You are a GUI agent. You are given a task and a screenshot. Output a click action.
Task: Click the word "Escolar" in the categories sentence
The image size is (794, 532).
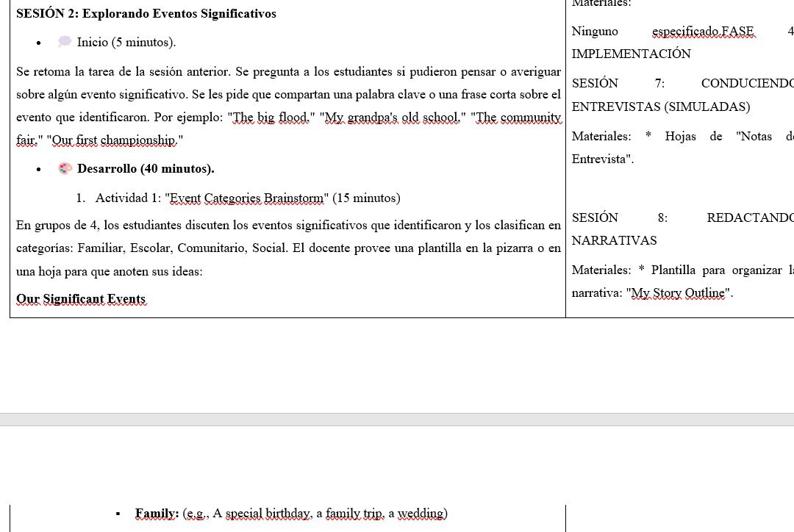151,248
